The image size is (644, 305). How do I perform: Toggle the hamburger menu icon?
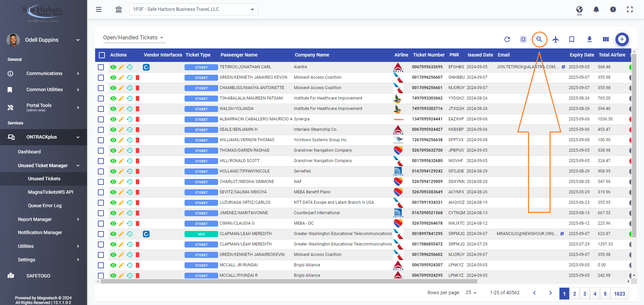(98, 9)
